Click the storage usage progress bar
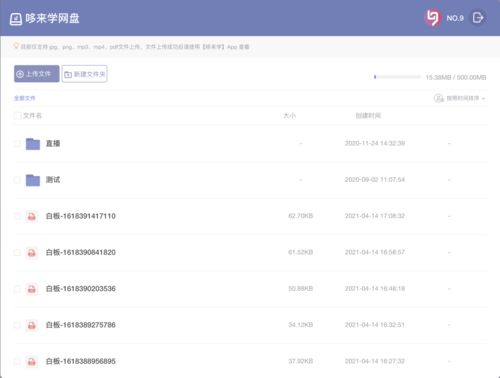Viewport: 500px width, 378px height. [397, 77]
